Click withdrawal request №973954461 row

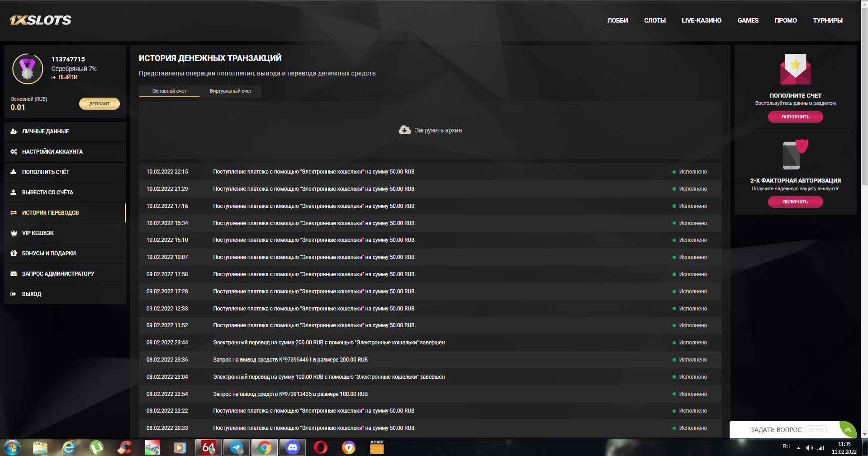pyautogui.click(x=430, y=360)
